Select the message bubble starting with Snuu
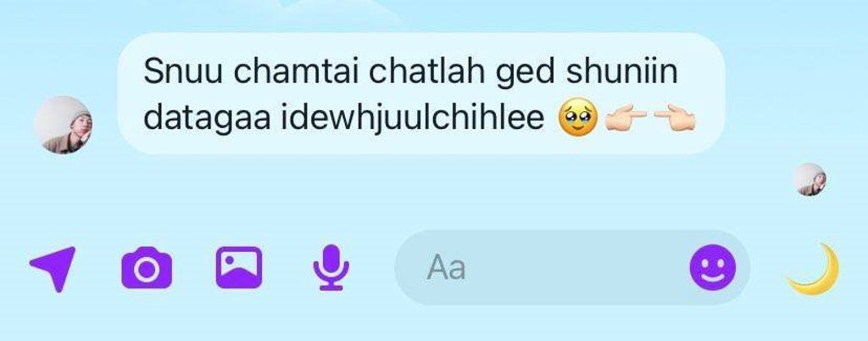 [x=421, y=93]
